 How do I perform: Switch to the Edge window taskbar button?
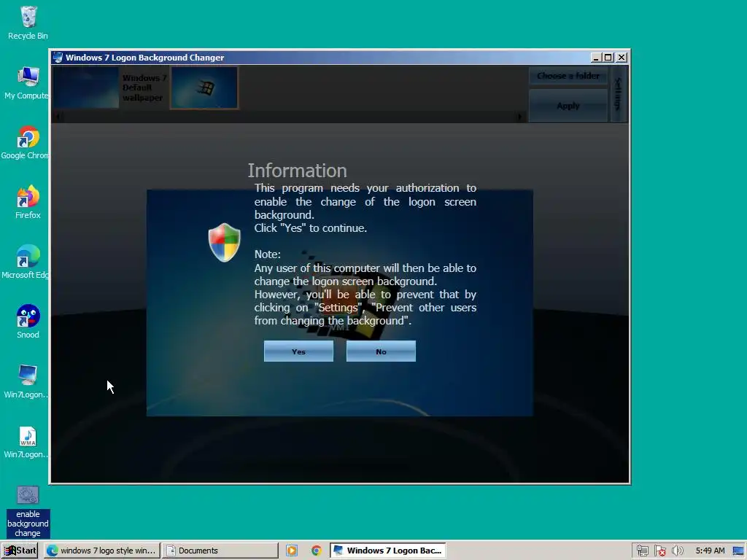click(101, 551)
